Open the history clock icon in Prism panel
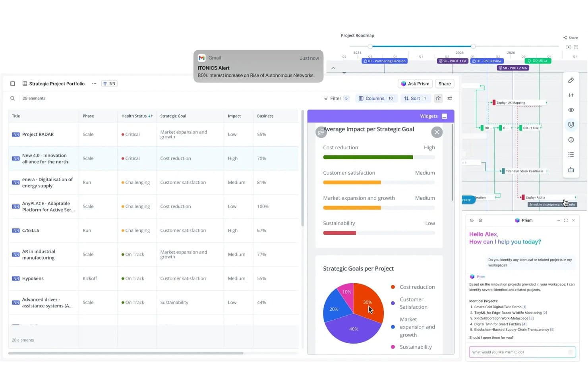The image size is (588, 392). tap(472, 220)
